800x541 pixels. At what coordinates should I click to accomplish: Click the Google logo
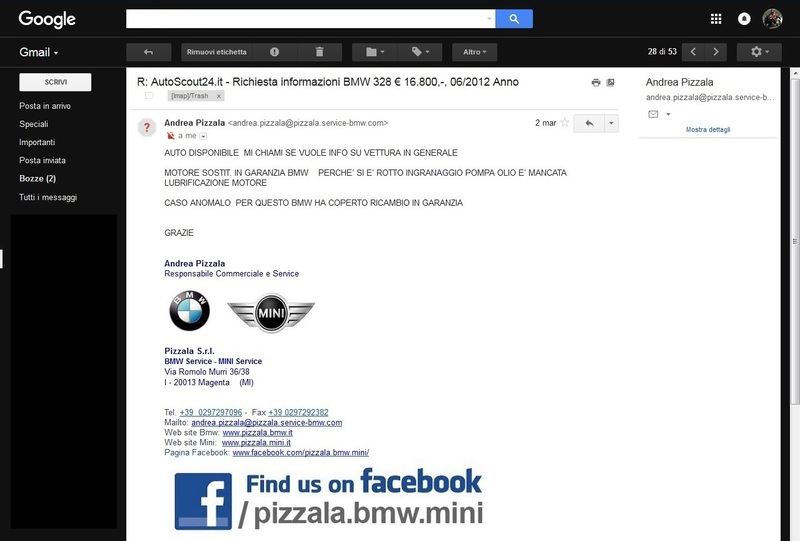point(47,19)
